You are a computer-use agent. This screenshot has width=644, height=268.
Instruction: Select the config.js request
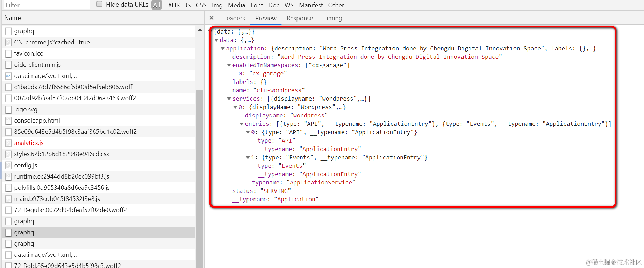[99, 165]
